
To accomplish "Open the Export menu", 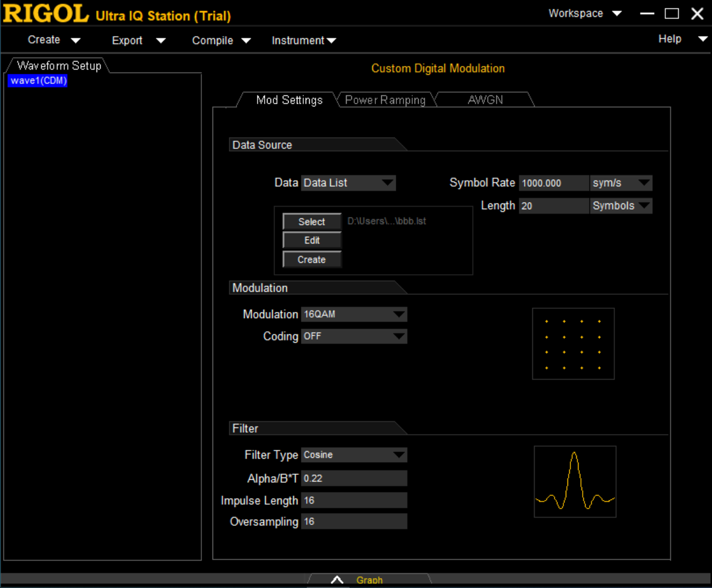I will 138,40.
